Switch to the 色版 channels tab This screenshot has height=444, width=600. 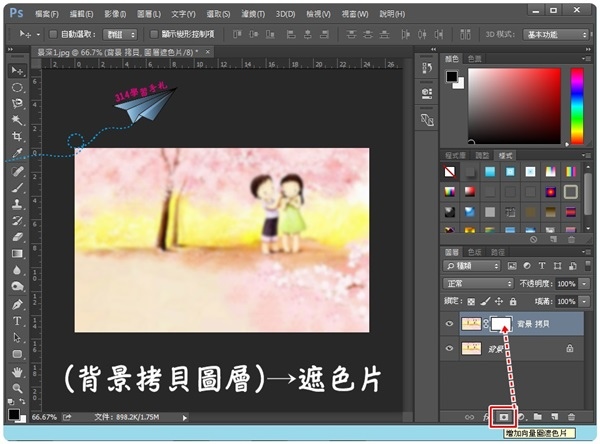tap(474, 252)
